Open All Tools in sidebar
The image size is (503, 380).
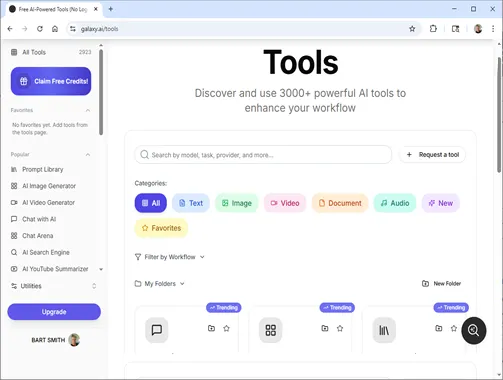pyautogui.click(x=51, y=52)
